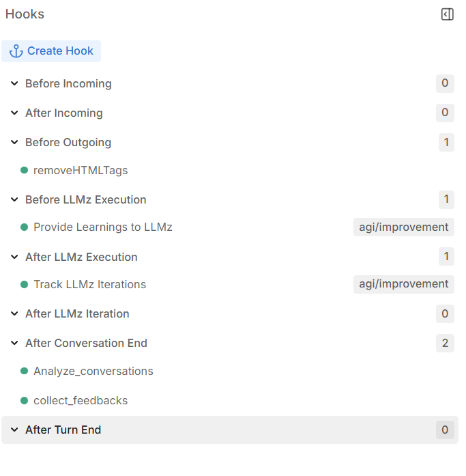466x476 pixels.
Task: Collapse the Before Outgoing section chevron
Action: (14, 143)
